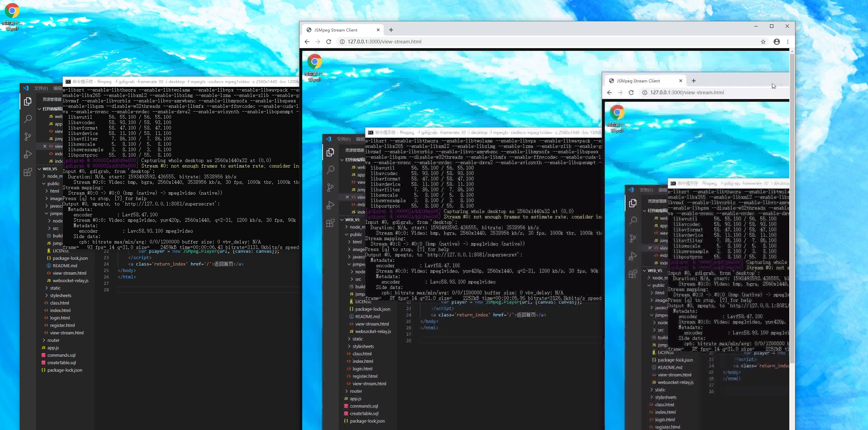Viewport: 868px width, 430px height.
Task: Click the back arrow in outermost Chrome toolbar
Action: pyautogui.click(x=307, y=42)
